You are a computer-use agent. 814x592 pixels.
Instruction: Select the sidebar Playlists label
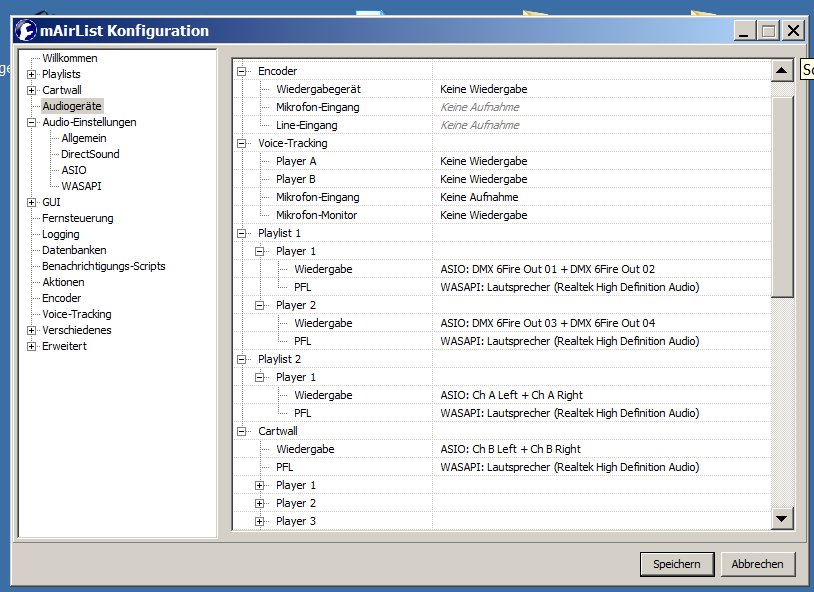point(61,74)
